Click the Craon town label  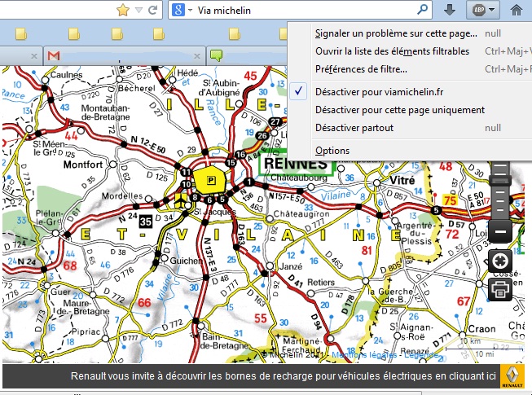[481, 329]
